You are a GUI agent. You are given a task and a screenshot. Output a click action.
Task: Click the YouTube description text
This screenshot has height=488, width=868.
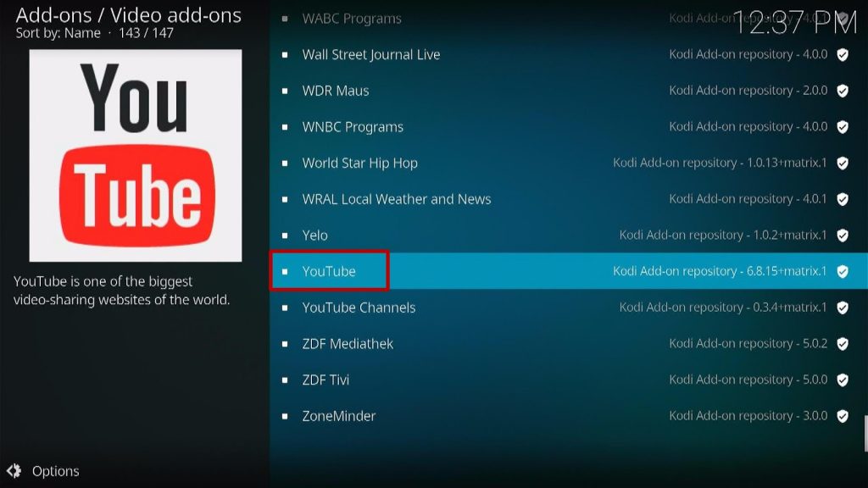point(122,291)
